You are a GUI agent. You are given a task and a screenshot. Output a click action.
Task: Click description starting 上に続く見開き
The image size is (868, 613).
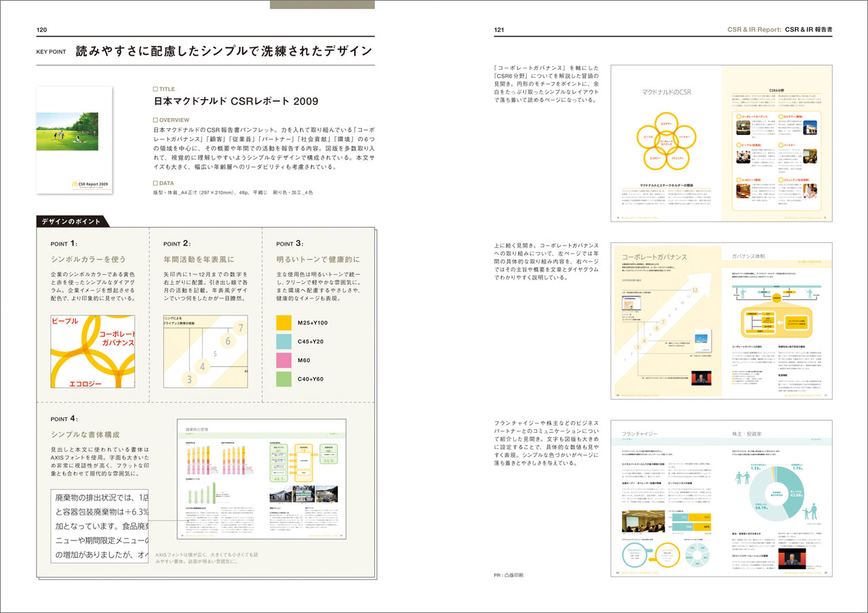547,260
